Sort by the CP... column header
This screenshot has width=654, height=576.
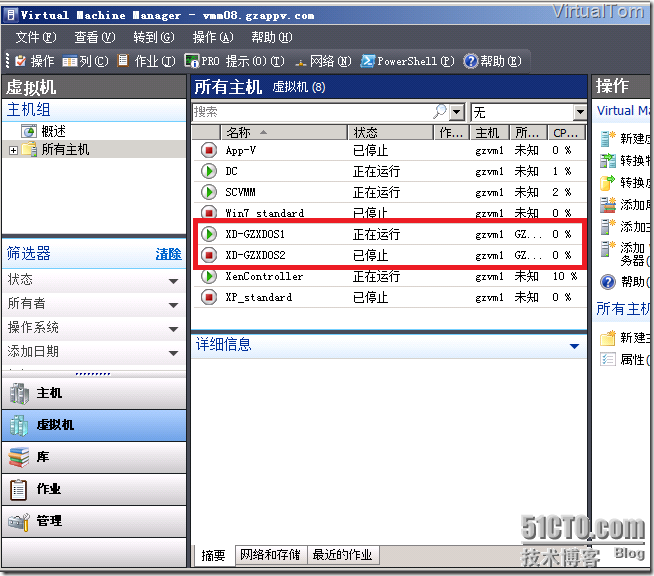566,133
